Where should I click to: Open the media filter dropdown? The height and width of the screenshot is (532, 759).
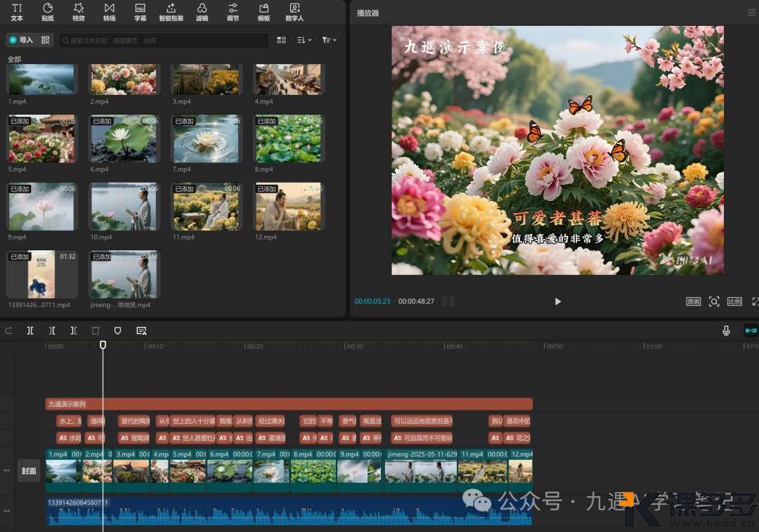pyautogui.click(x=329, y=40)
